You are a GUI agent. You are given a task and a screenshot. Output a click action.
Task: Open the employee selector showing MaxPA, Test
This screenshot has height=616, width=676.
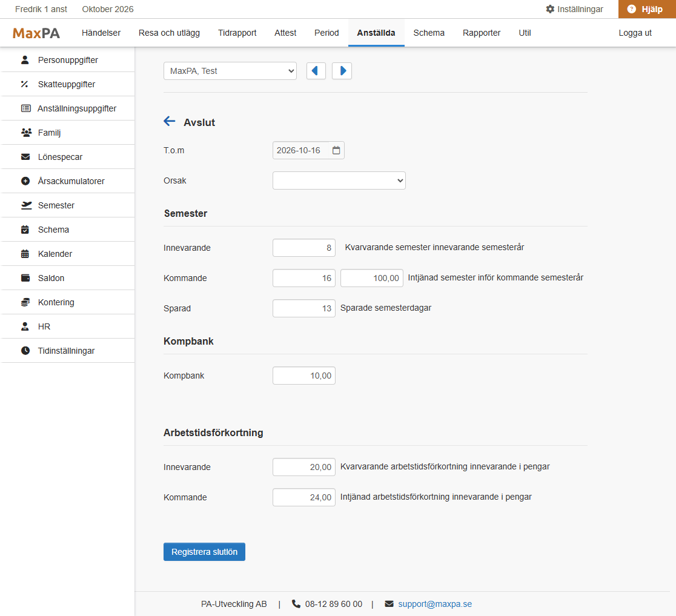point(230,71)
